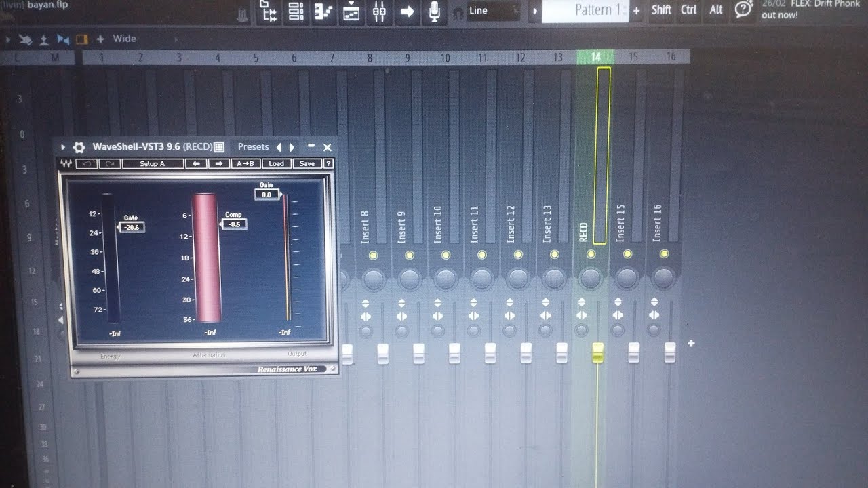
Task: Select mixer track 14 header
Action: tap(595, 57)
